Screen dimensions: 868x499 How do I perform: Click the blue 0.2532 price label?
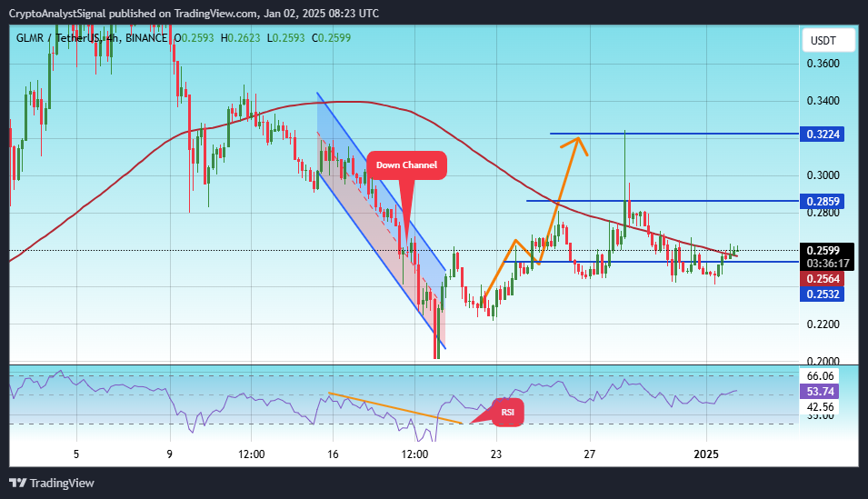(x=822, y=294)
